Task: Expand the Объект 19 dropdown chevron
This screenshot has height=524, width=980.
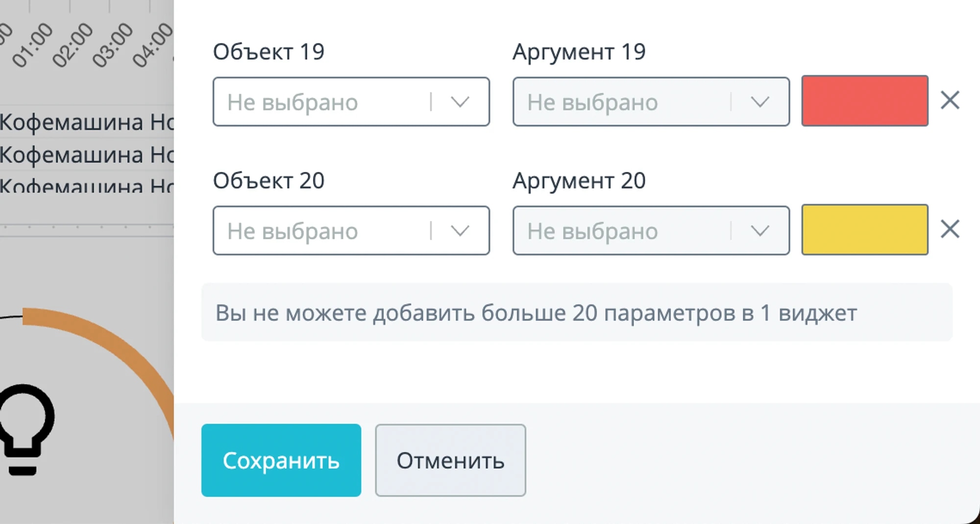Action: [460, 102]
